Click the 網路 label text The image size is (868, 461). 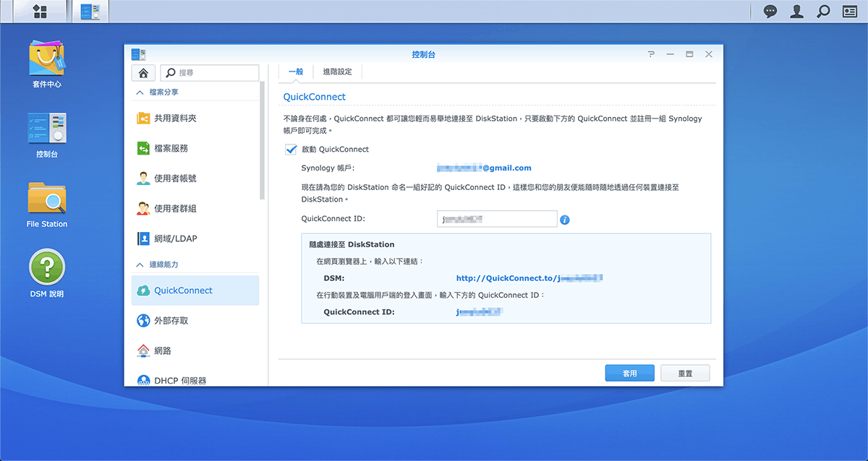pos(163,350)
